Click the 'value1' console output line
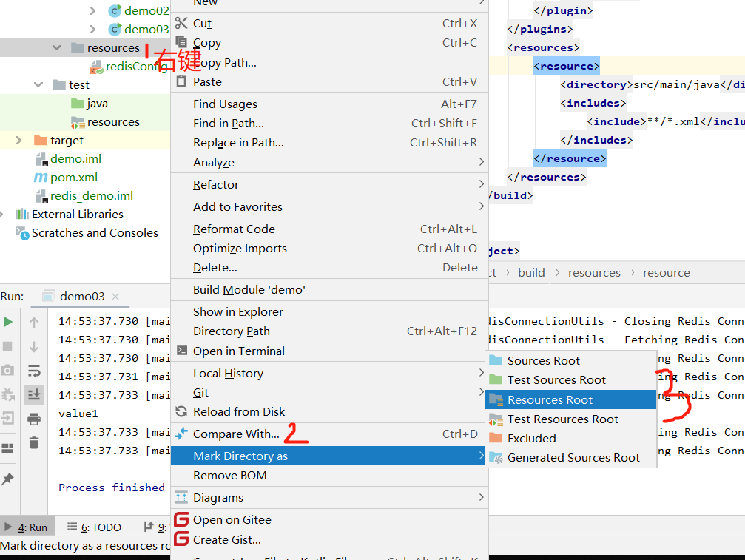This screenshot has height=560, width=745. pyautogui.click(x=78, y=414)
